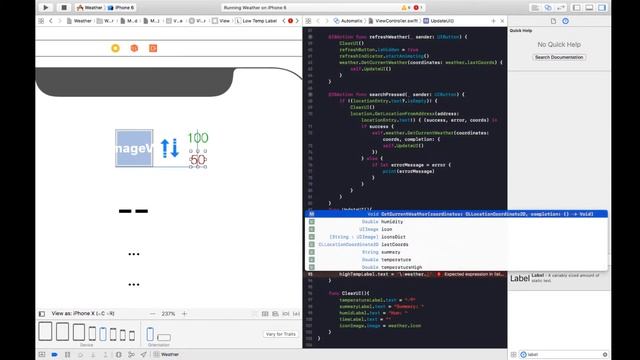Select the largest iPad device thumbnail
Screen dimensions: 640x360
coord(45,331)
